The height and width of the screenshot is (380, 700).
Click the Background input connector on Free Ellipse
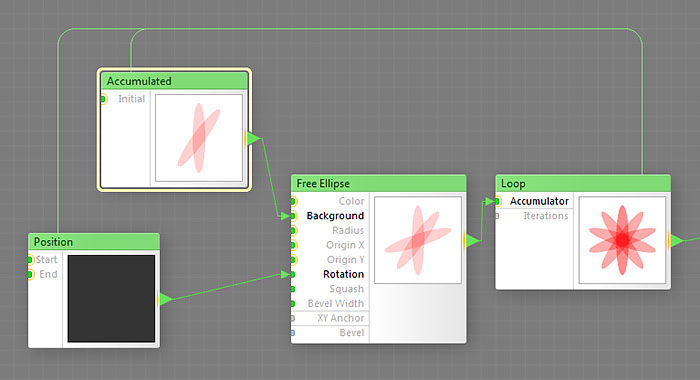293,216
